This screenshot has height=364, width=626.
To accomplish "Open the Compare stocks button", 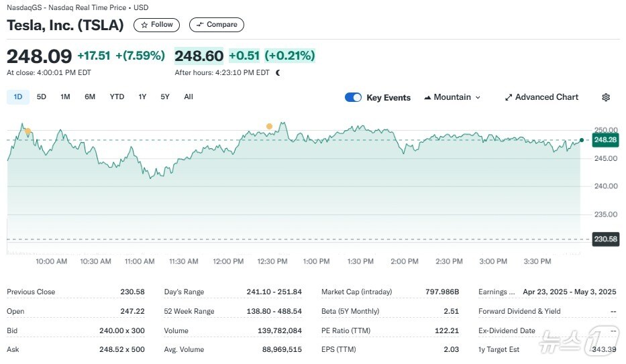I will point(217,25).
